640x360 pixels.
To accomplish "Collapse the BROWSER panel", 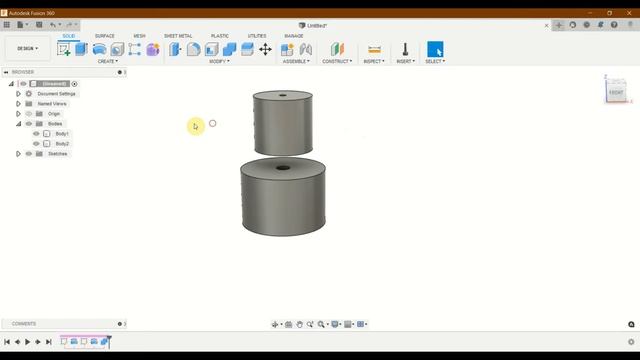I will tap(6, 72).
